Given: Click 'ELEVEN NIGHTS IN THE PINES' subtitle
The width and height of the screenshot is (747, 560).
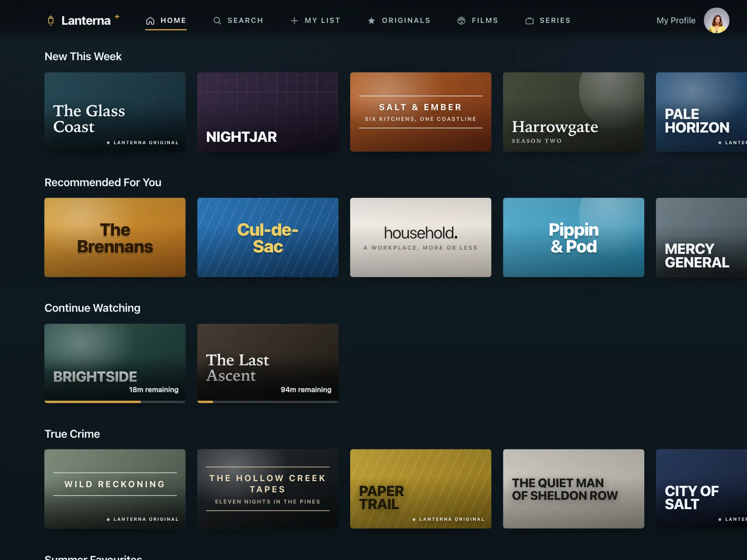Looking at the screenshot, I should point(268,502).
